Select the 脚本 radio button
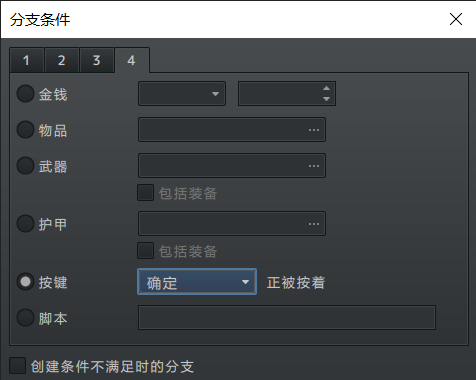The image size is (476, 380). click(x=26, y=318)
